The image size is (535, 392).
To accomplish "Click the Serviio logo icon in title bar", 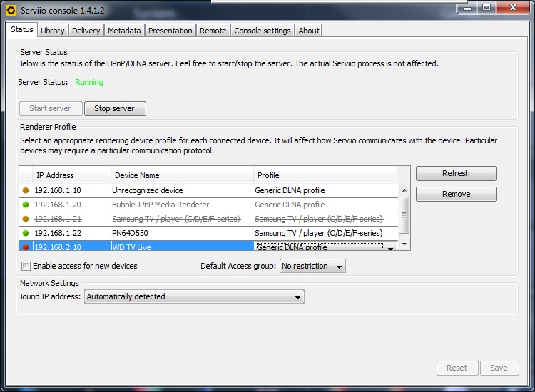I will pyautogui.click(x=11, y=11).
